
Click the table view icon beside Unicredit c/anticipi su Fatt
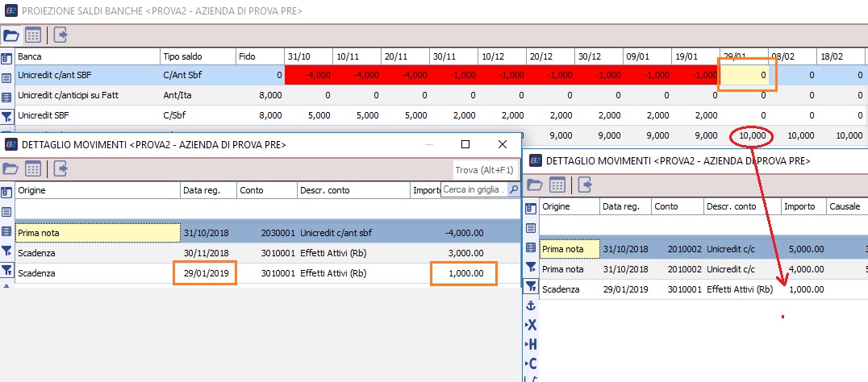click(x=6, y=98)
